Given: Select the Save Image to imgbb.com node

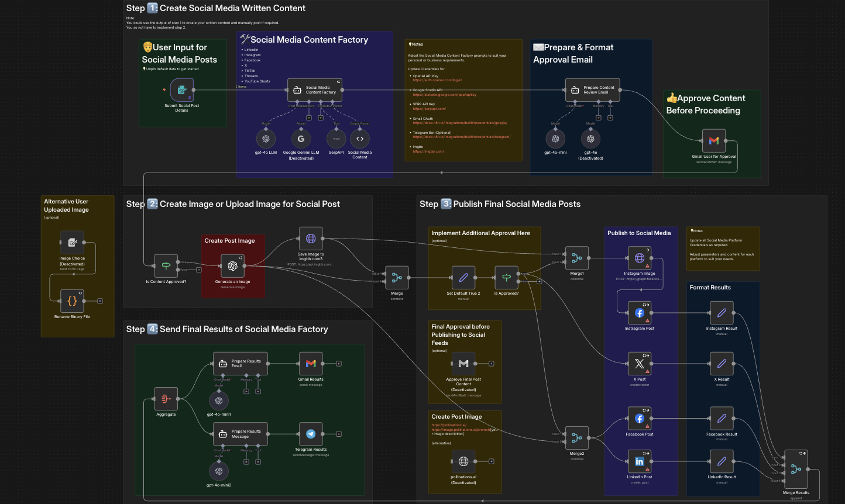Looking at the screenshot, I should (x=311, y=237).
